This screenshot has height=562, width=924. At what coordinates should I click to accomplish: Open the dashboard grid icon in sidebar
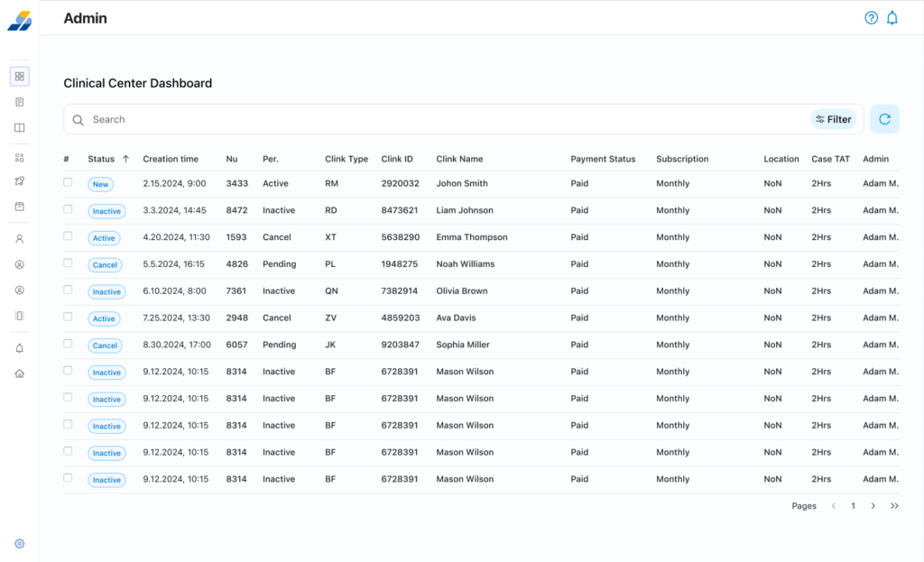(20, 77)
